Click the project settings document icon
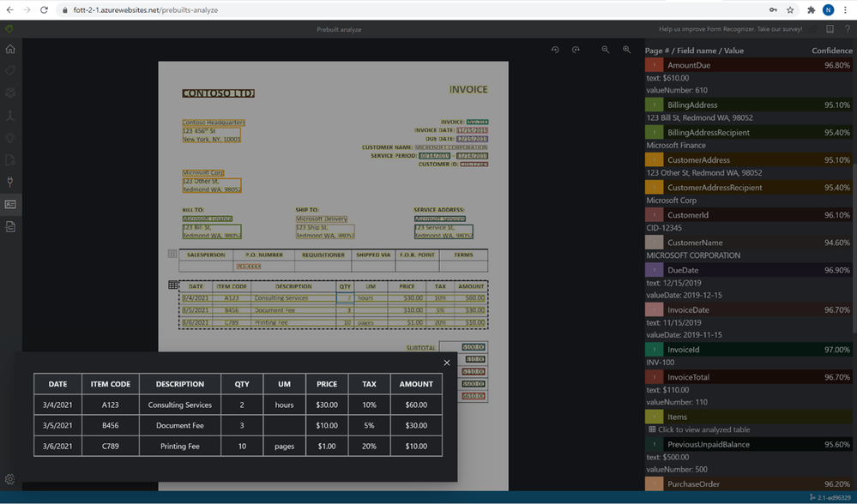857x504 pixels. pos(9,160)
